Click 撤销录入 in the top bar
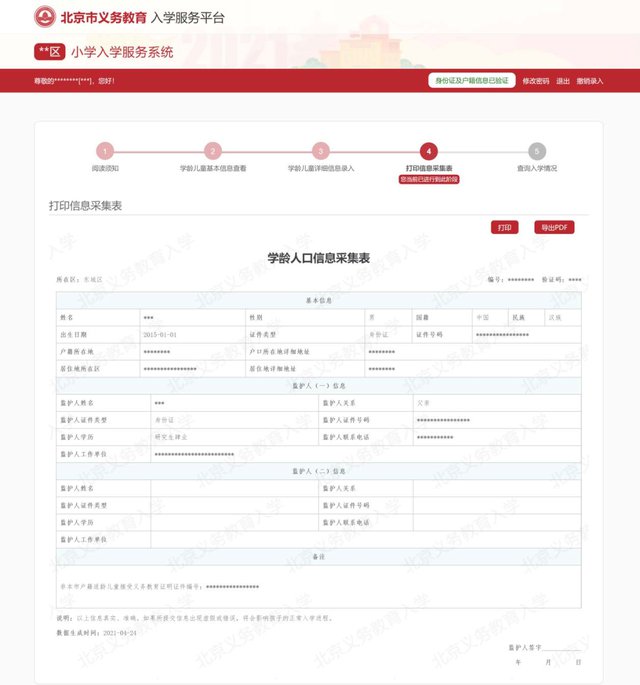 coord(590,81)
